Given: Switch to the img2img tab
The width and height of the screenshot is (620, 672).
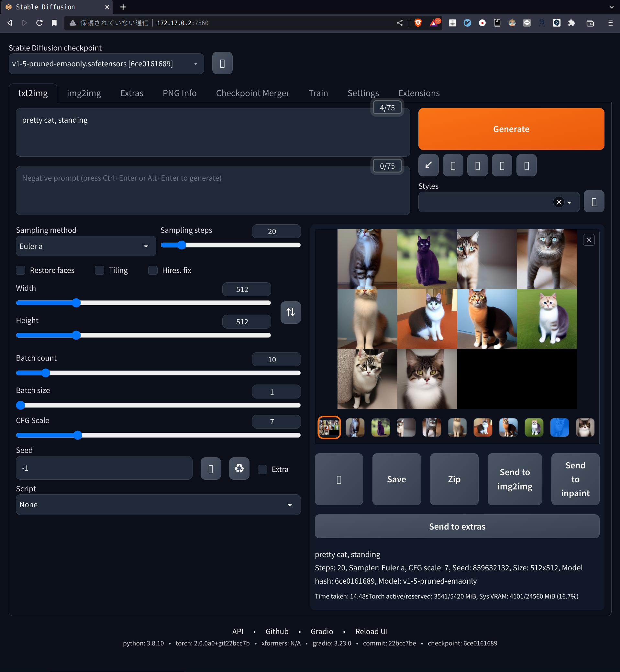Looking at the screenshot, I should [x=84, y=93].
